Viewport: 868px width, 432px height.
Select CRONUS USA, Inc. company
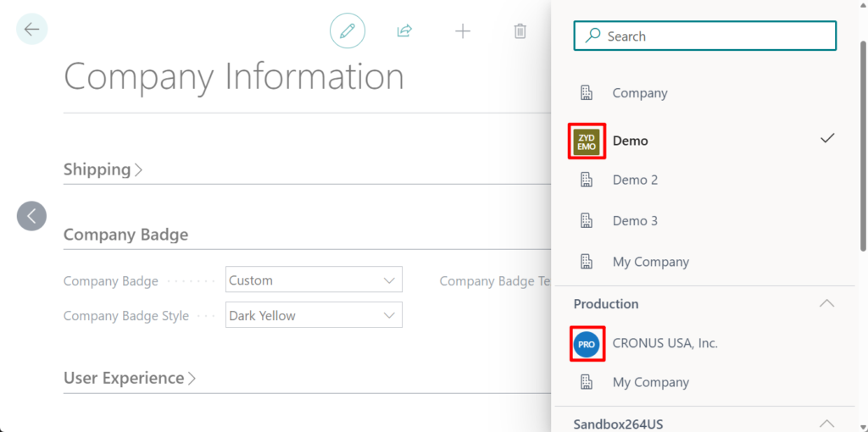point(665,344)
